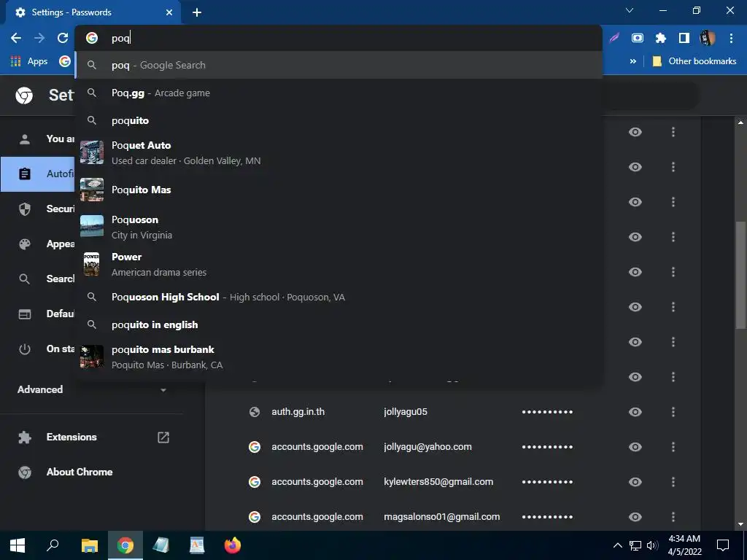Show password for auth.gg.in.th

635,412
